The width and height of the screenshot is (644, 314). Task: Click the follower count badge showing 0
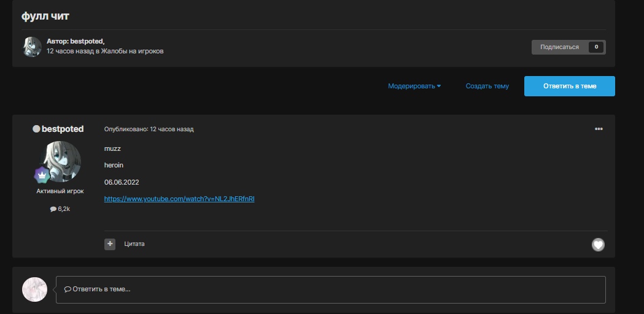click(x=596, y=47)
